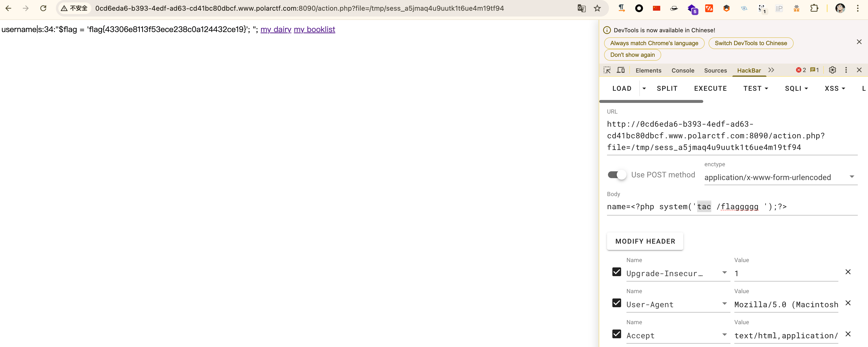Screen dimensions: 868x347
Task: Switch to the Sources tab
Action: pyautogui.click(x=715, y=70)
